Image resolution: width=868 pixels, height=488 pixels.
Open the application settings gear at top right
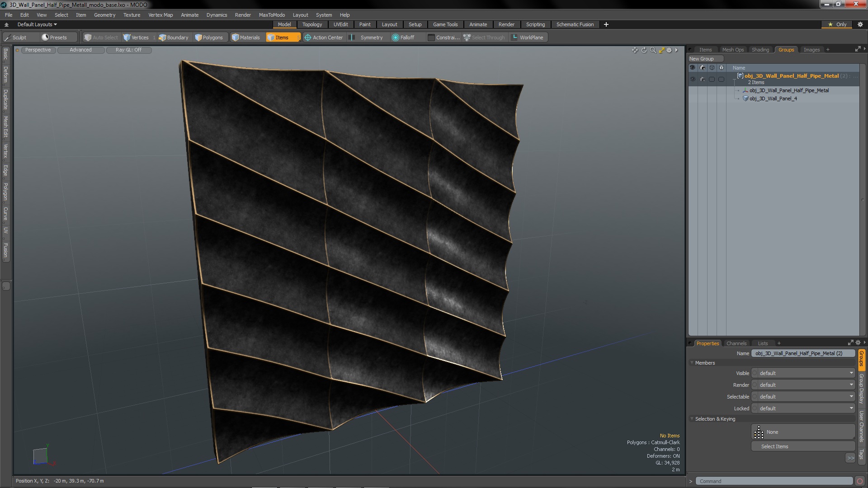click(x=860, y=24)
